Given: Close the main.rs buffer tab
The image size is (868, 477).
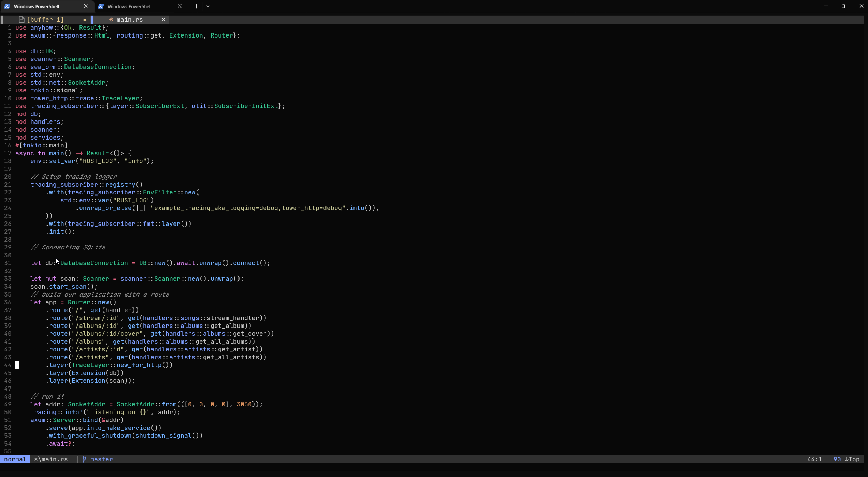Looking at the screenshot, I should tap(163, 20).
